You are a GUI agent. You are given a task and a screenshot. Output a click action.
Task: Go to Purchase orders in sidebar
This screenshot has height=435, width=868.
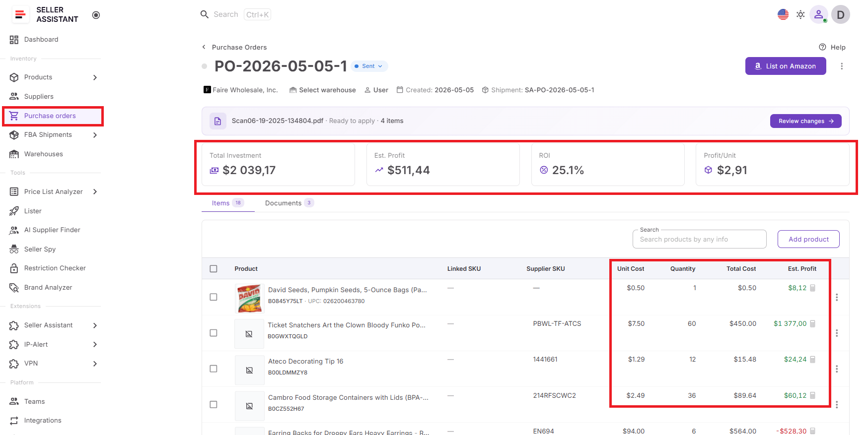[x=50, y=116]
